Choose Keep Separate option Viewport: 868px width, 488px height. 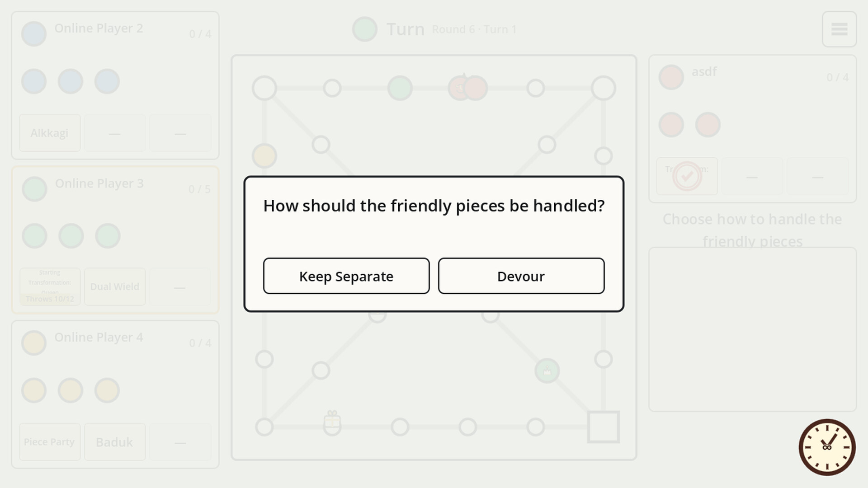tap(346, 276)
